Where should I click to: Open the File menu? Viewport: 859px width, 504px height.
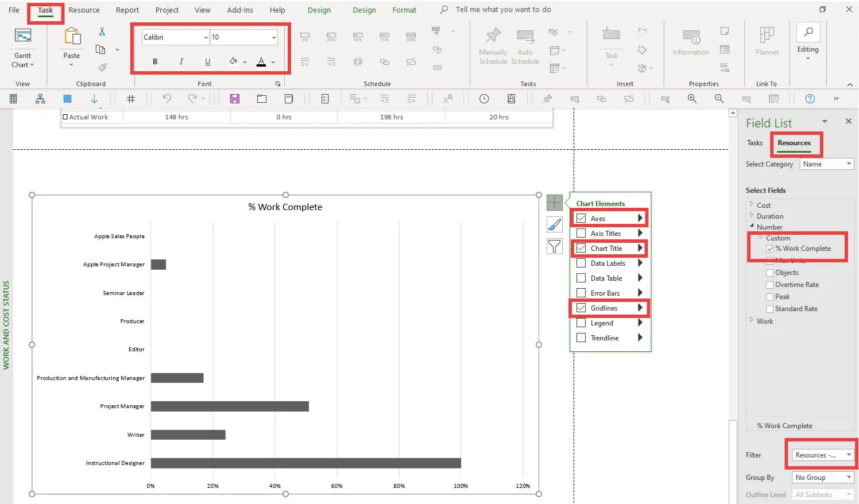14,10
